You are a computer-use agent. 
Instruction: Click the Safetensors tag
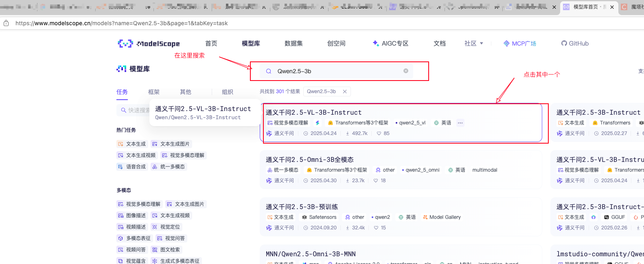click(x=319, y=217)
